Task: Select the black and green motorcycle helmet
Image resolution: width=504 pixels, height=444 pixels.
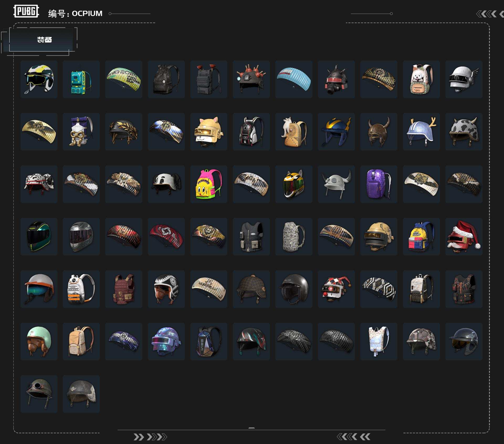Action: coord(39,237)
